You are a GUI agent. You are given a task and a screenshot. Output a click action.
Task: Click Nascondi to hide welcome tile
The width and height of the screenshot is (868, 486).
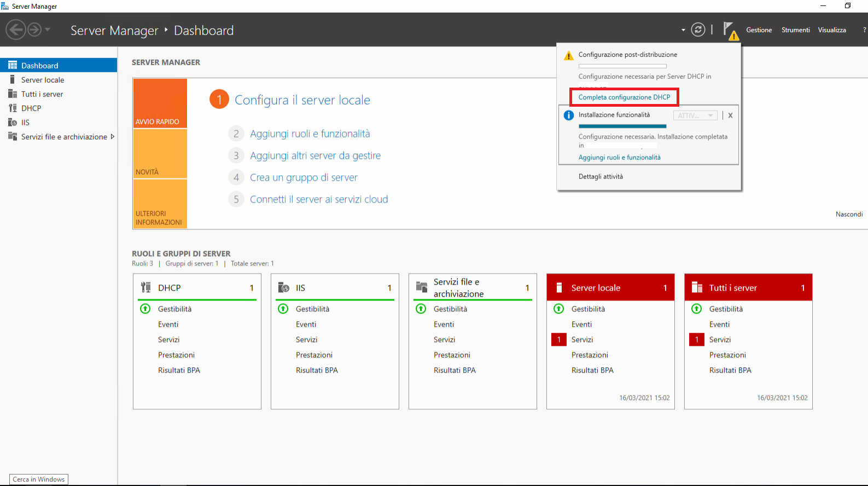[849, 214]
